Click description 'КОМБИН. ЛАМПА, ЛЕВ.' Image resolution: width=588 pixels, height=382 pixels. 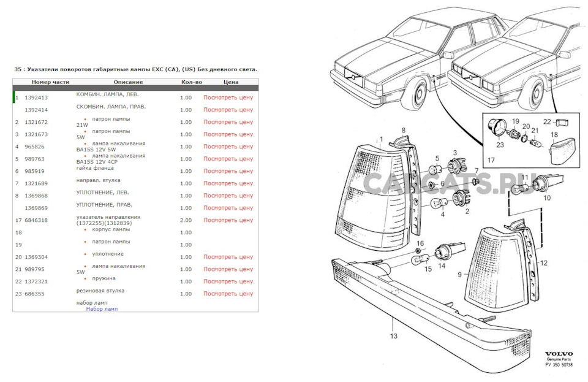(x=107, y=94)
